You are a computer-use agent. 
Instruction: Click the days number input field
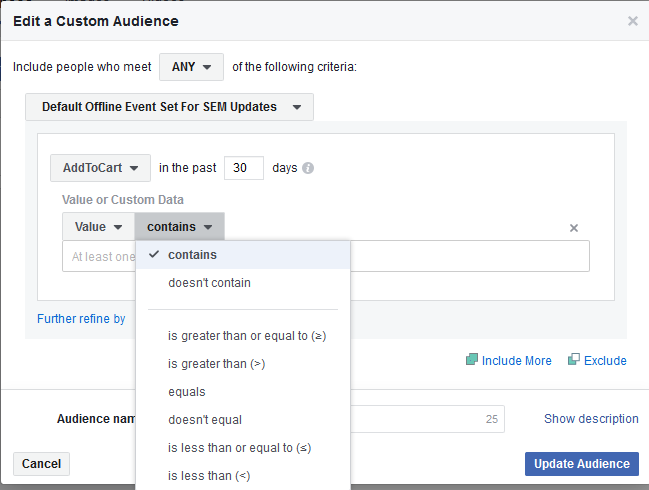[x=243, y=168]
